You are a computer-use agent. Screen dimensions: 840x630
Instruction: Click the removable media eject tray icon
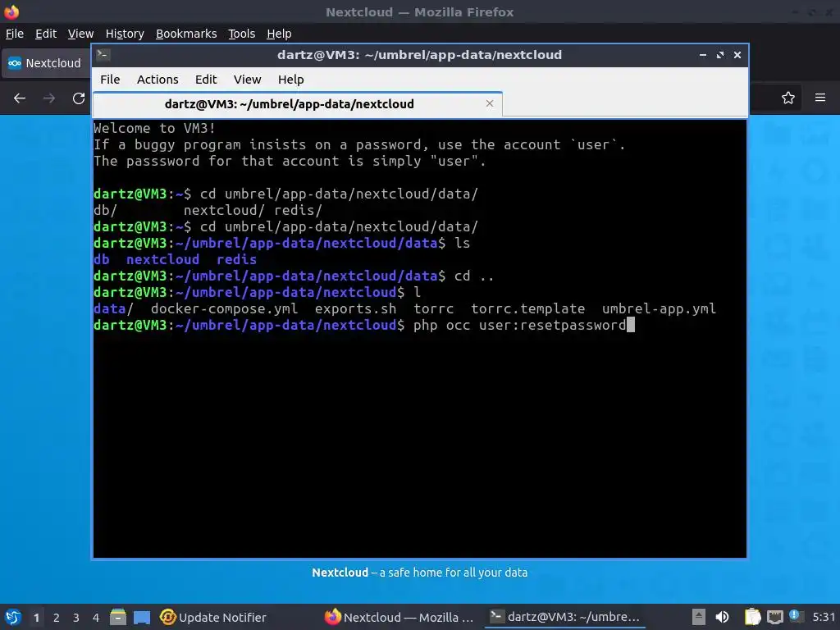(699, 617)
